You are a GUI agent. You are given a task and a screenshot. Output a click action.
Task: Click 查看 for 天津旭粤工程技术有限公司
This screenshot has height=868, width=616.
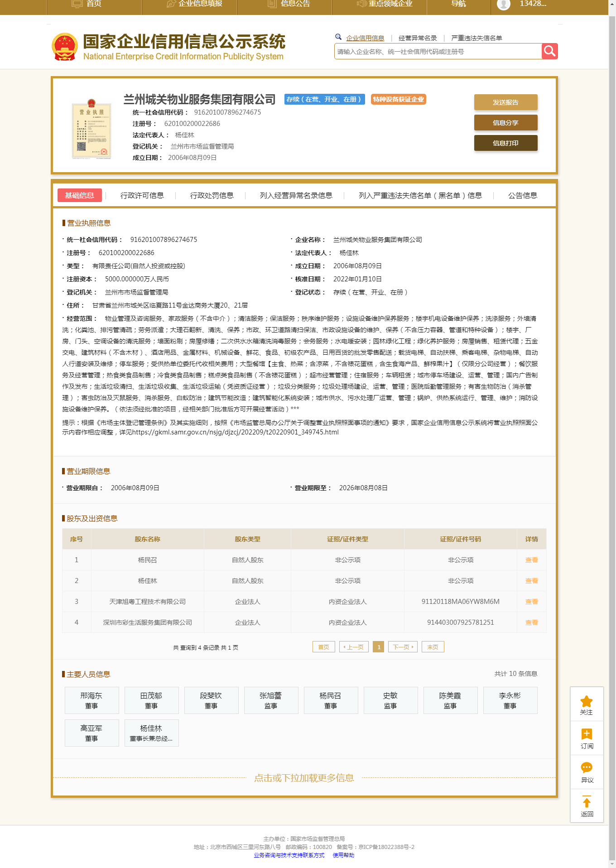[531, 602]
